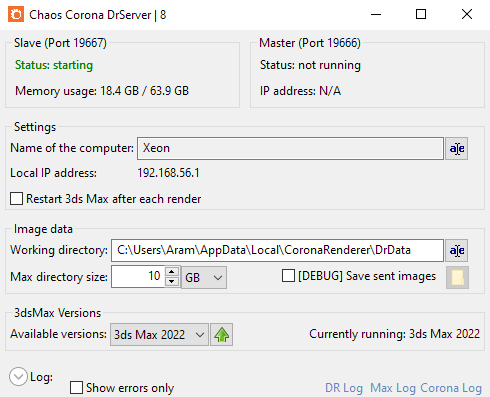This screenshot has height=397, width=490.
Task: Open the 3ds Max 2022 versions dropdown
Action: tap(159, 334)
